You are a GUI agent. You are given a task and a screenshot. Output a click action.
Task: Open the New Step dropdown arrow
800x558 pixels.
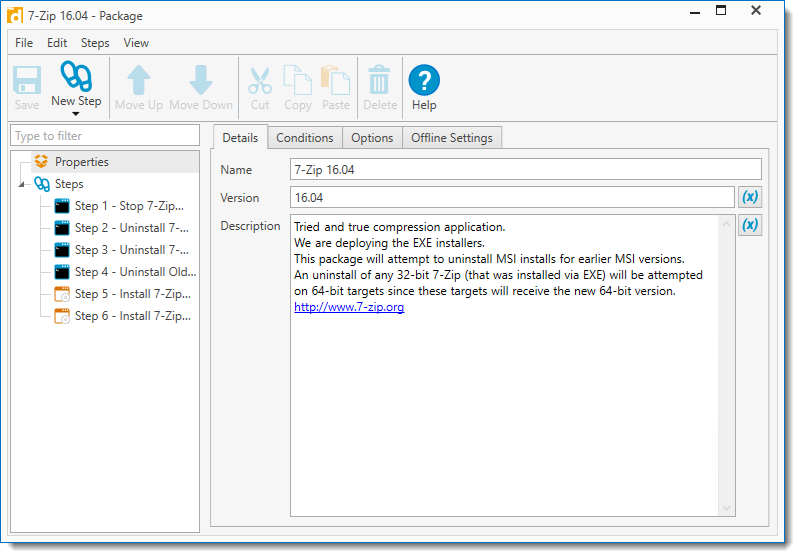click(76, 114)
